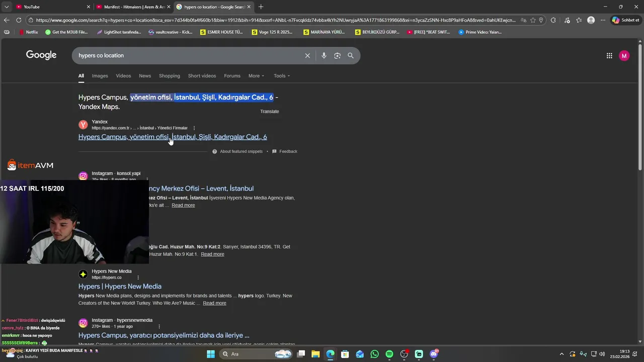
Task: Click About featured snippets
Action: (x=237, y=151)
